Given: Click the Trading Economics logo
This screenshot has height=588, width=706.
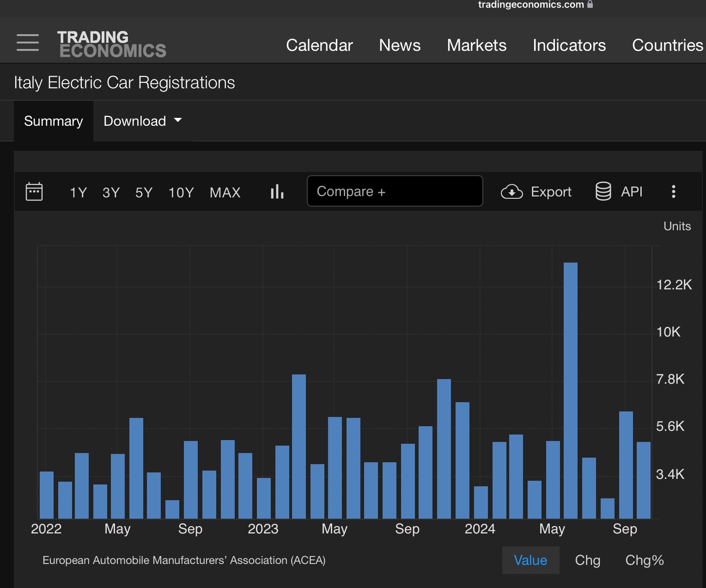Looking at the screenshot, I should coord(111,44).
